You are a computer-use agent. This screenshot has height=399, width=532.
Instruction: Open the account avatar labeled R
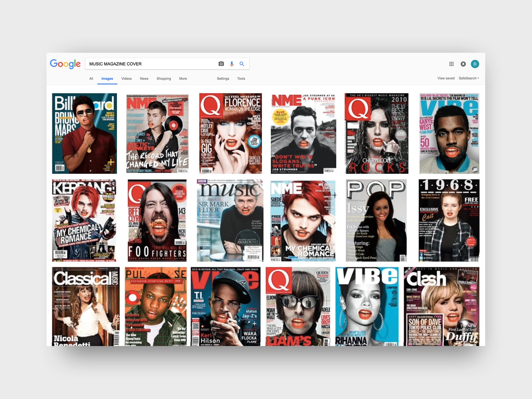pyautogui.click(x=475, y=64)
